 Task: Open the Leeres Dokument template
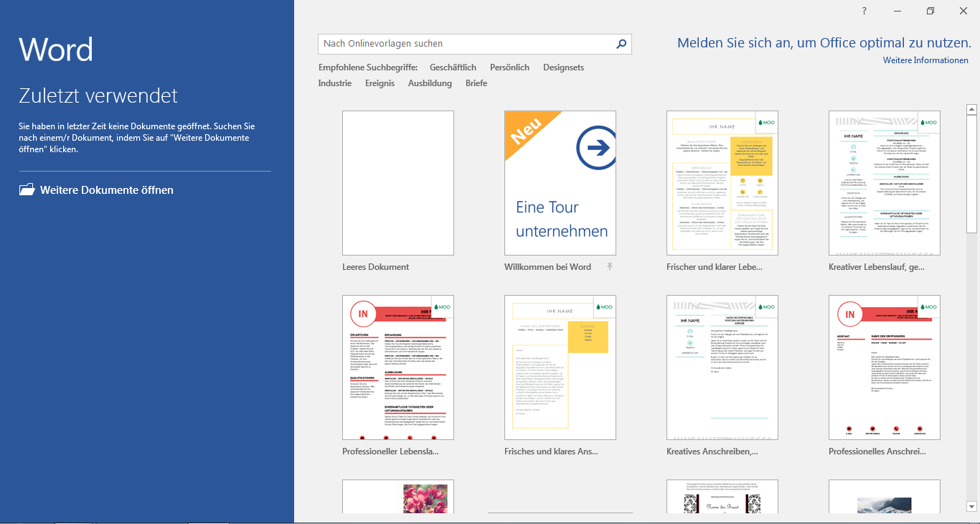coord(398,183)
